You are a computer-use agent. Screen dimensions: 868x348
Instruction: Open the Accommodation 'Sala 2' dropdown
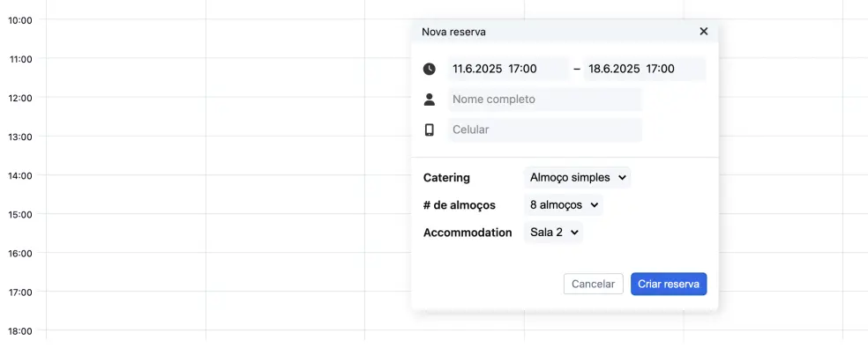click(x=554, y=233)
